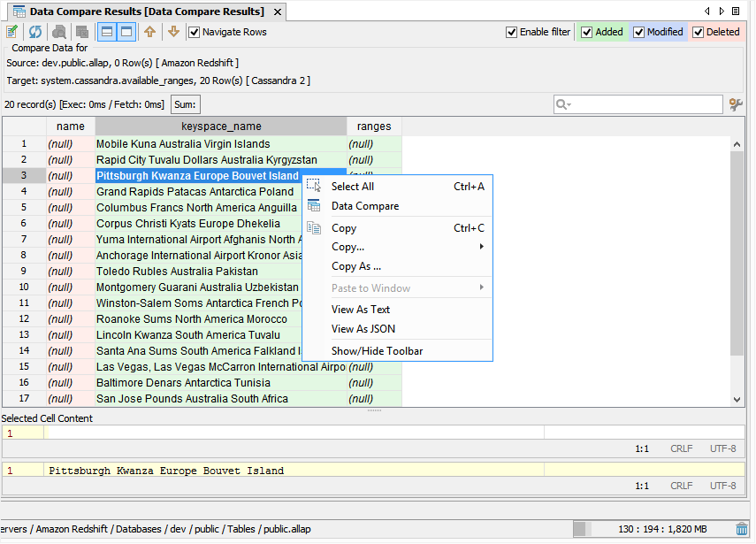This screenshot has width=756, height=544.
Task: Expand the Paste to Window submenu arrow
Action: [x=481, y=287]
